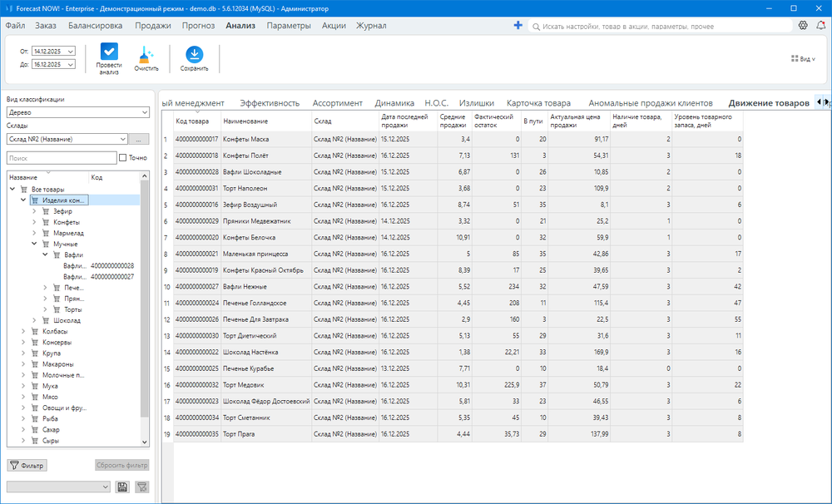
Task: Click the Поиск input field
Action: 61,157
